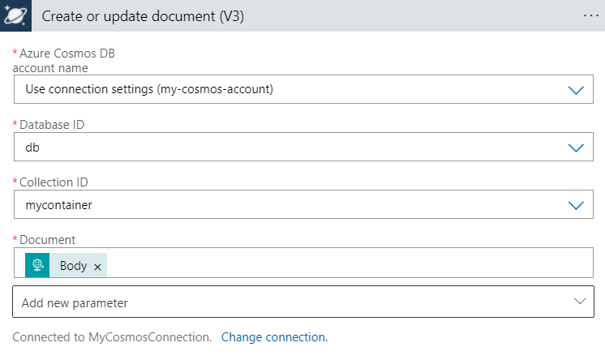Image resolution: width=605 pixels, height=364 pixels.
Task: Click the 'Azure Cosmos DB account name' label
Action: [x=67, y=60]
